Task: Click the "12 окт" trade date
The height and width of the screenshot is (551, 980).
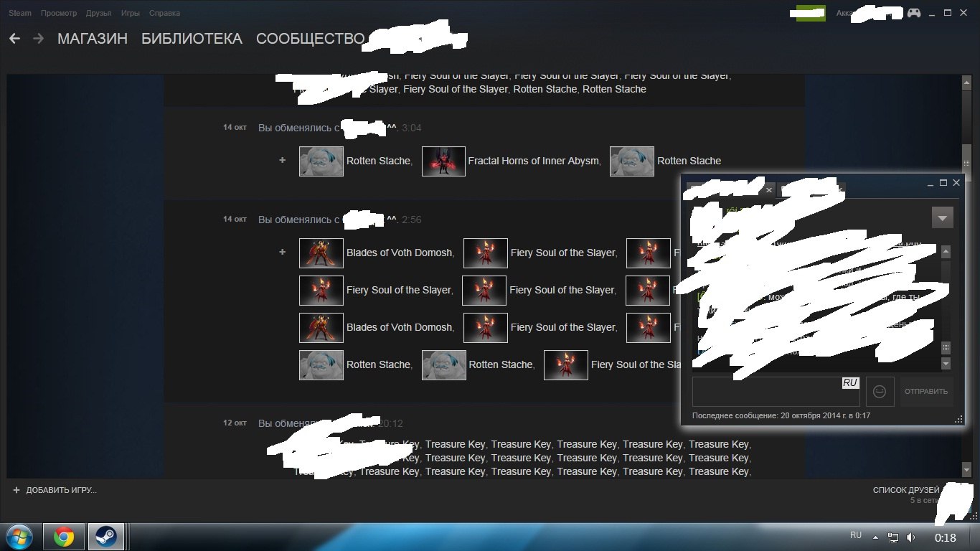Action: pos(235,423)
